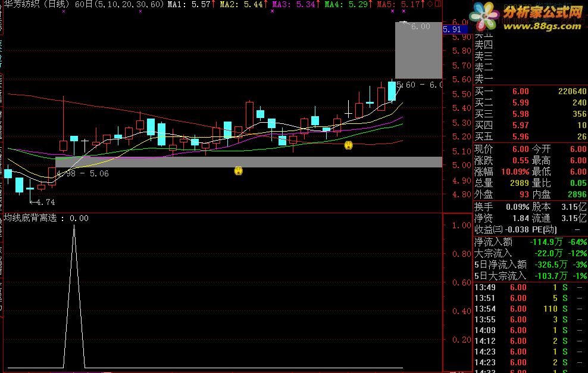Click the 买四 bid price 5.97
The image size is (588, 373).
[x=521, y=125]
